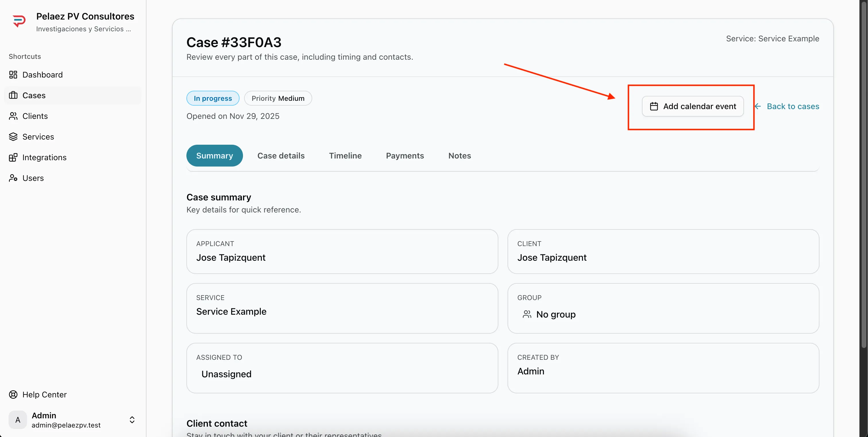Click the back arrow beside Back to cases

757,106
